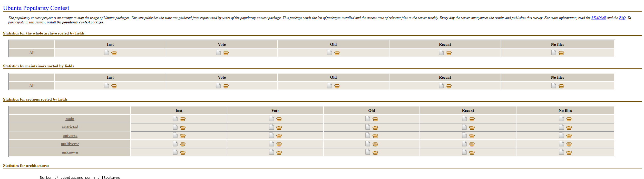Open plain file icon for whole-archive Inst
This screenshot has height=179, width=644.
pos(106,53)
